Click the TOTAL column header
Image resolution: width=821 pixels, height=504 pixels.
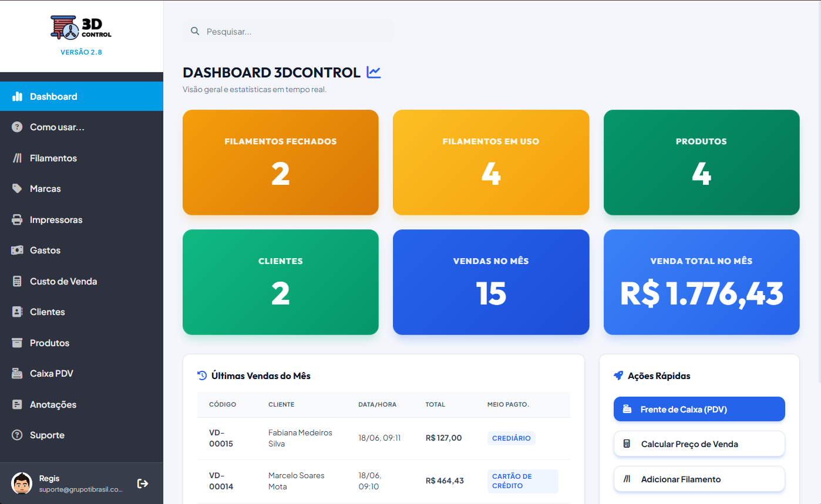tap(436, 404)
